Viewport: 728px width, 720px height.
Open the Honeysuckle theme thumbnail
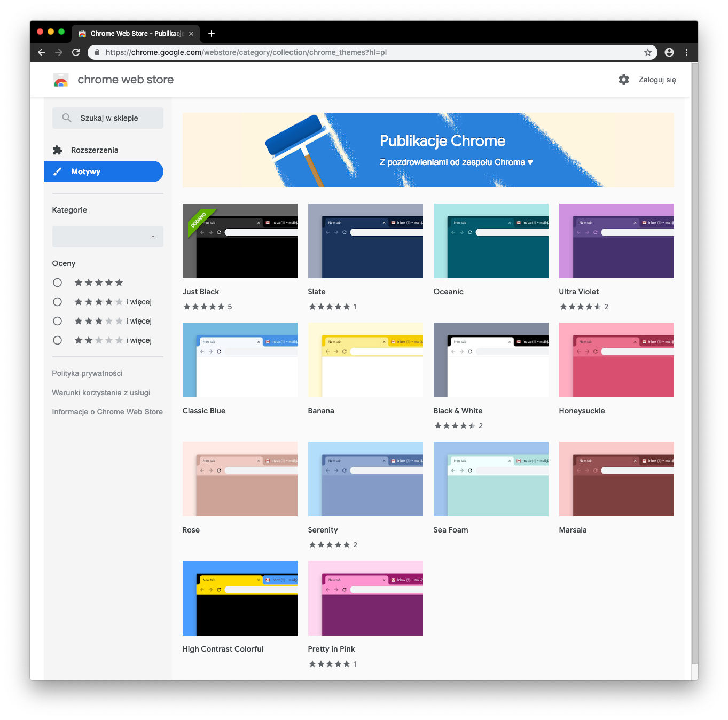point(616,360)
